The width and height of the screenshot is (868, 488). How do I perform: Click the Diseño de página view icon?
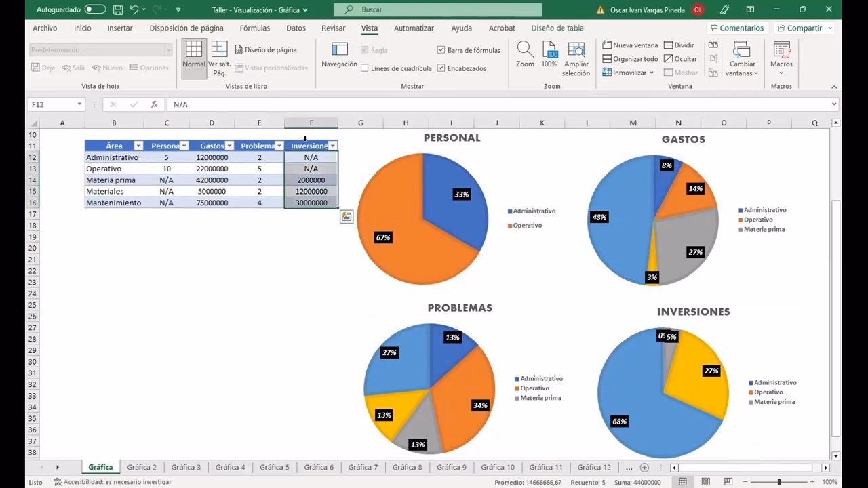pyautogui.click(x=239, y=49)
